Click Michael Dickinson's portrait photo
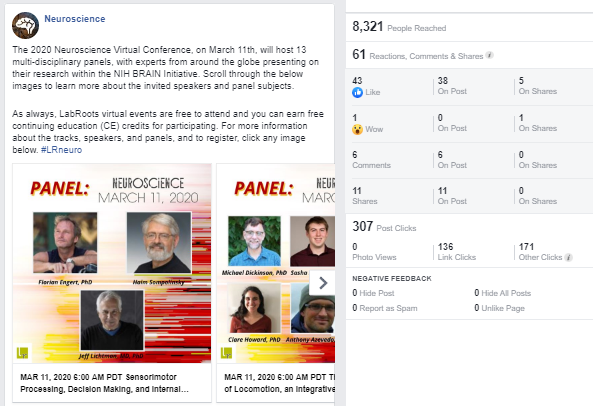 (x=255, y=241)
